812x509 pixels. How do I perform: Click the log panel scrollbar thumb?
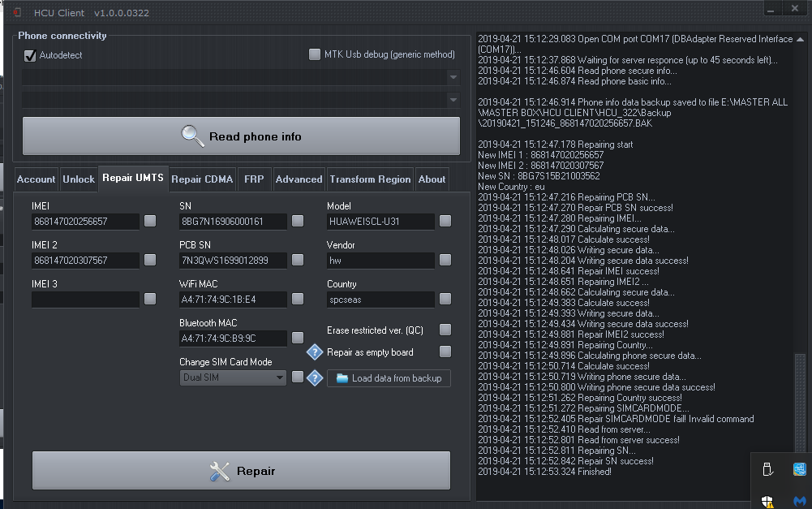tap(800, 402)
